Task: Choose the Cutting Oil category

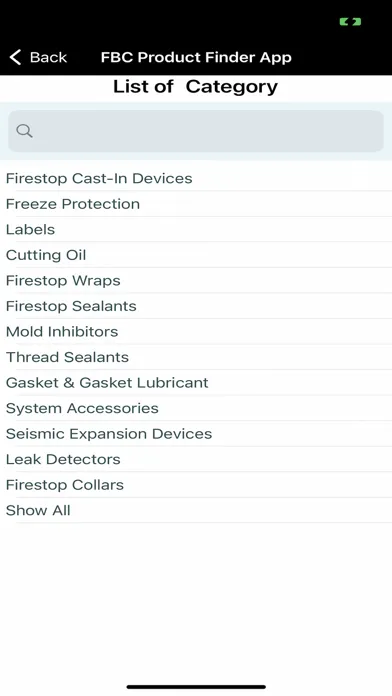Action: 196,255
